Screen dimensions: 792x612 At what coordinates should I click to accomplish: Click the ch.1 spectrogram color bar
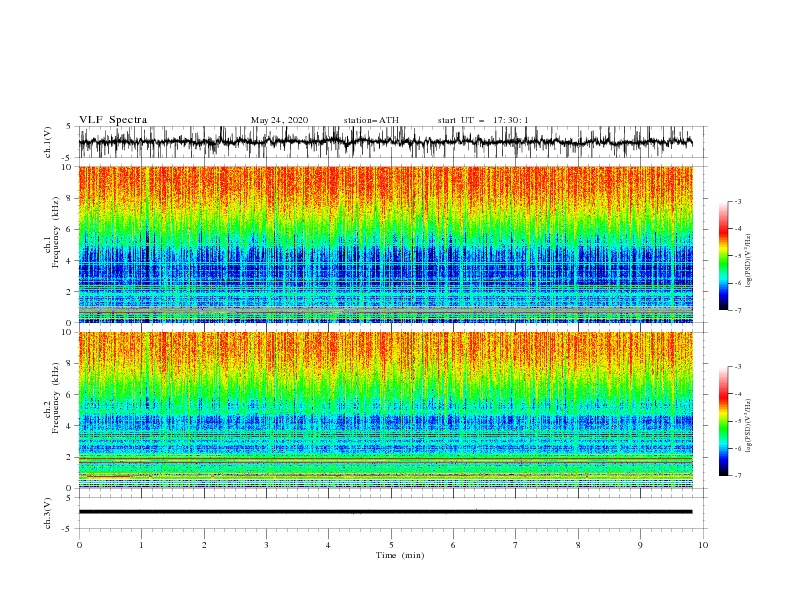pos(724,256)
